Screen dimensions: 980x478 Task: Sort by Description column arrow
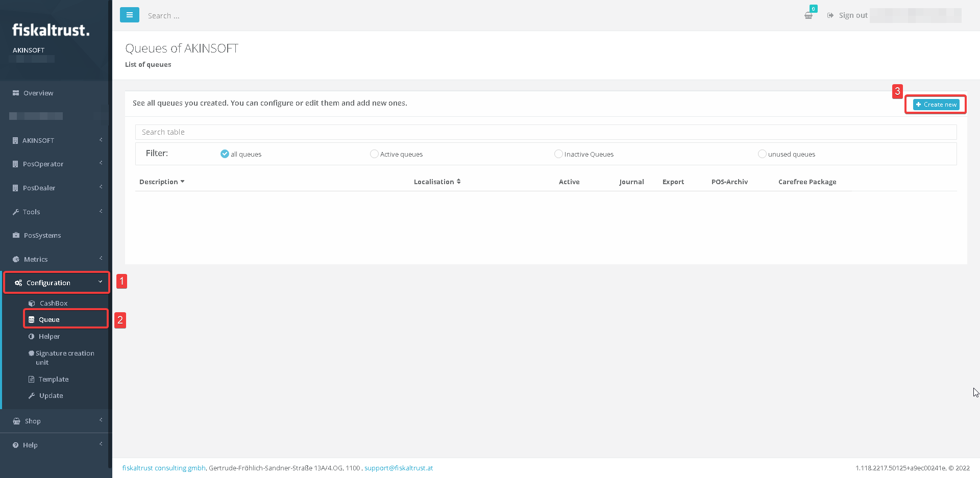pos(183,182)
